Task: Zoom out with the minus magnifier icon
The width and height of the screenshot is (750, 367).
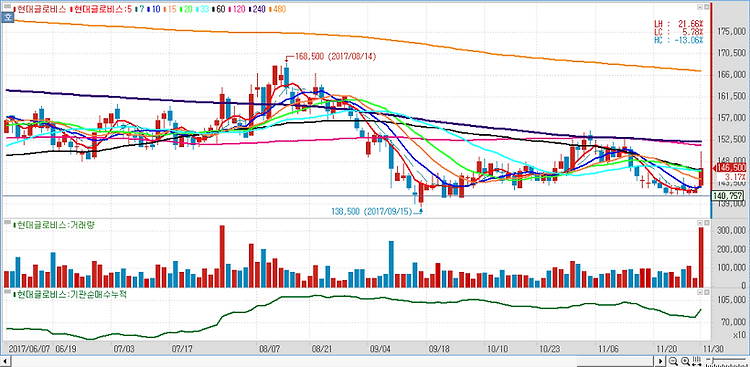Action: [673, 361]
